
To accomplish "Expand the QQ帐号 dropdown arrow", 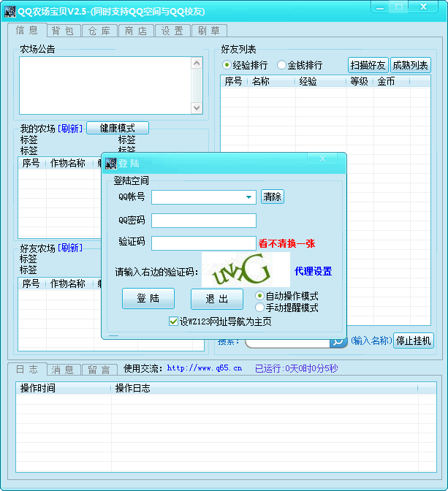I will tap(248, 197).
